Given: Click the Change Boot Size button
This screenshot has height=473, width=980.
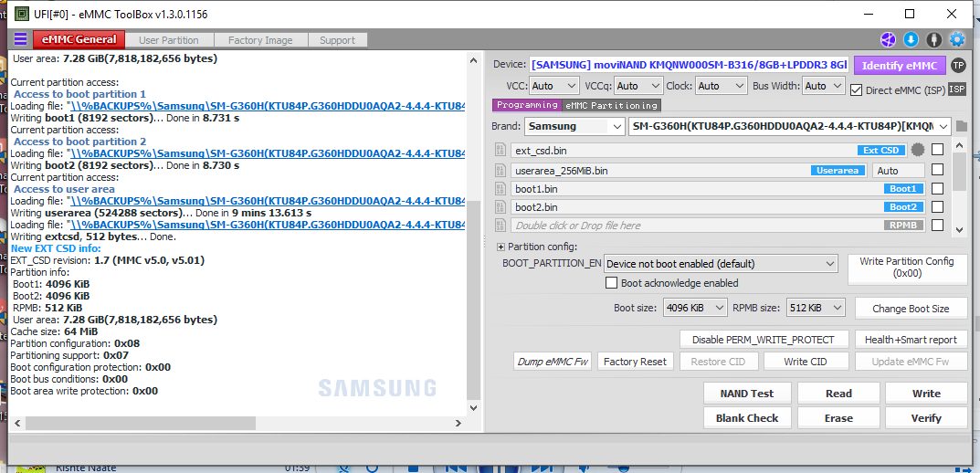Looking at the screenshot, I should [x=911, y=308].
